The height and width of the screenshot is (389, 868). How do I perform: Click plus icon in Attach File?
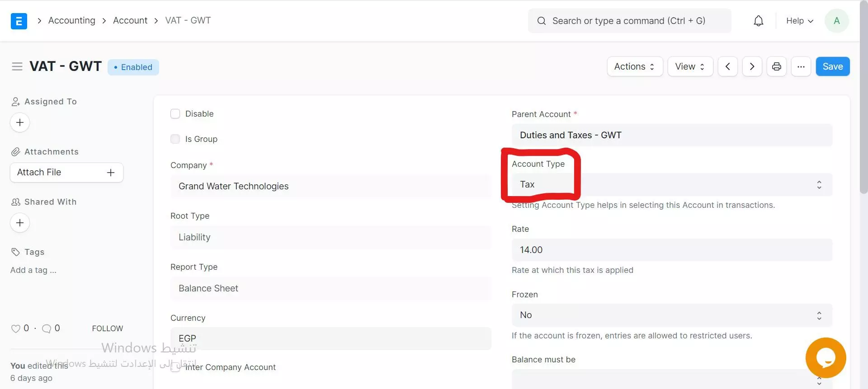111,173
